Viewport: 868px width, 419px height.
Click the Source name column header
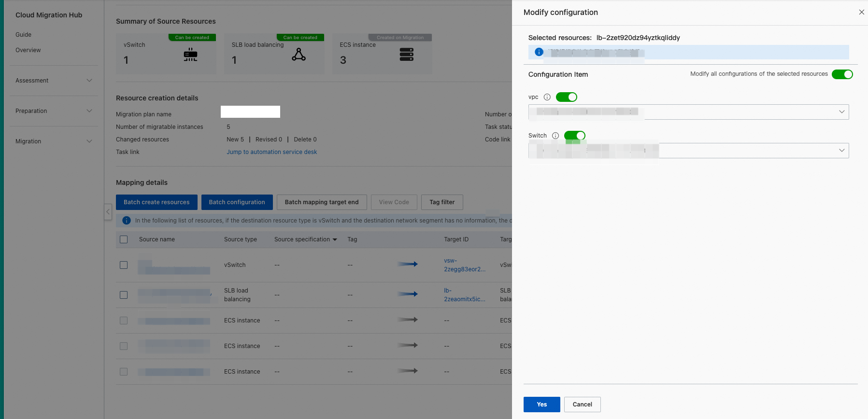(x=157, y=239)
